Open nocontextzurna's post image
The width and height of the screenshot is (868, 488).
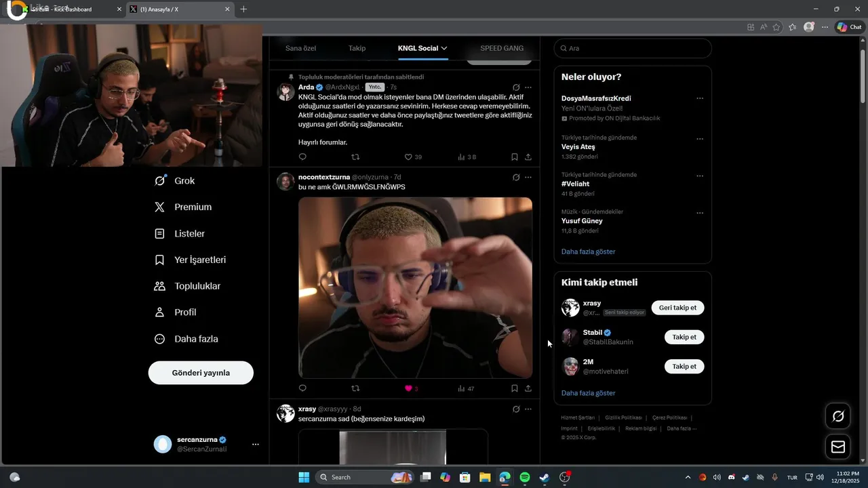coord(415,288)
